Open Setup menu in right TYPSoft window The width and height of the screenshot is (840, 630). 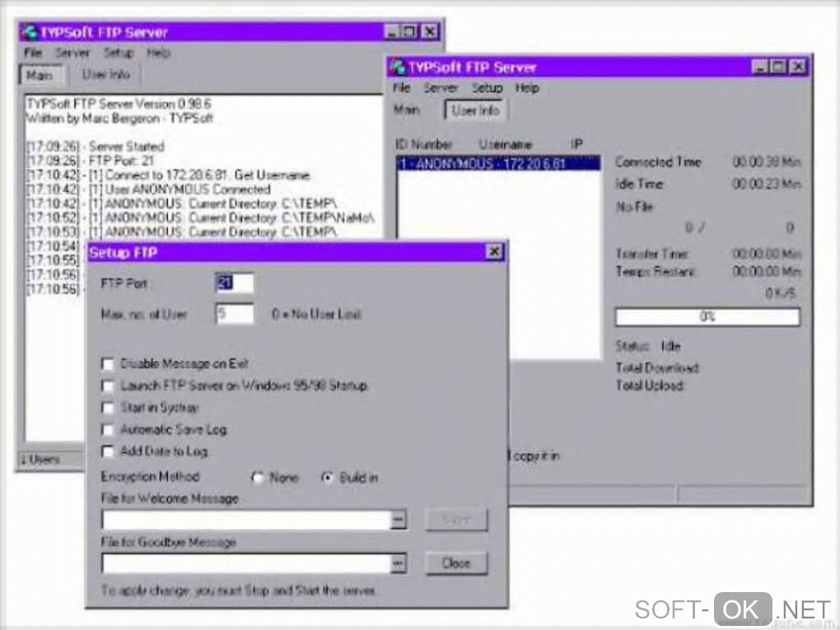(x=487, y=88)
